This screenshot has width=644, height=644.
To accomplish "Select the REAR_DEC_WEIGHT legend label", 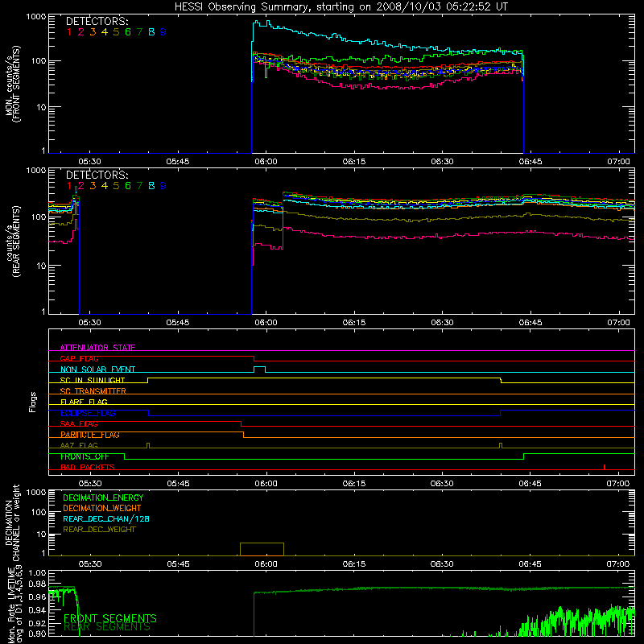I will coord(99,530).
